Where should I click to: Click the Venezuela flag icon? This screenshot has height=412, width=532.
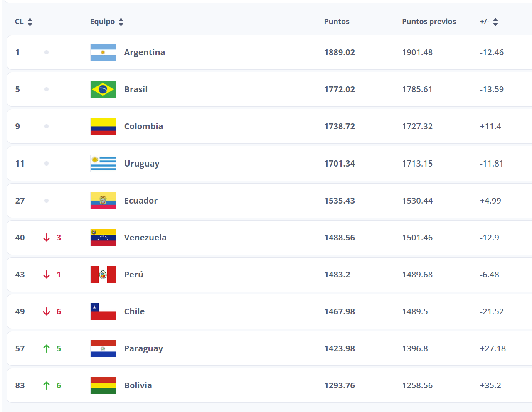pos(103,238)
